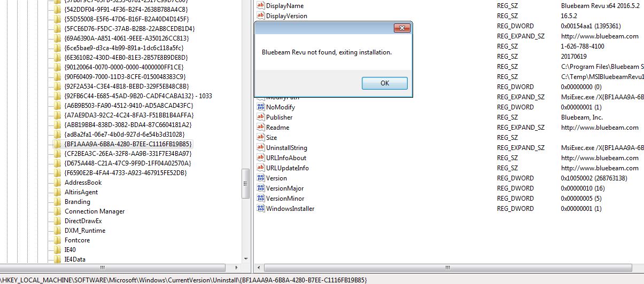Click the URLInfoAbout value icon
The width and height of the screenshot is (644, 284).
(x=261, y=157)
